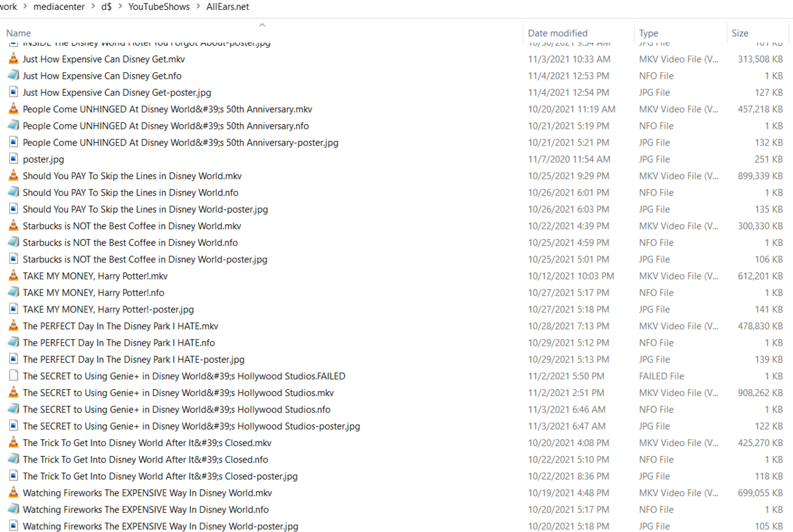This screenshot has width=793, height=532.
Task: Click JPG icon of Starbucks is NOT the Best Coffee-poster.jpg
Action: pos(13,259)
